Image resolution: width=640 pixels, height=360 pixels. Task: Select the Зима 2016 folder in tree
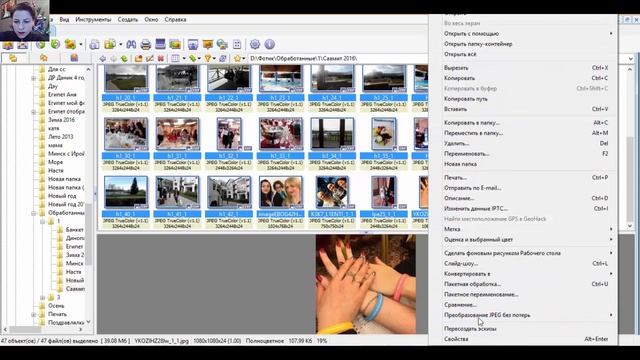pyautogui.click(x=61, y=120)
